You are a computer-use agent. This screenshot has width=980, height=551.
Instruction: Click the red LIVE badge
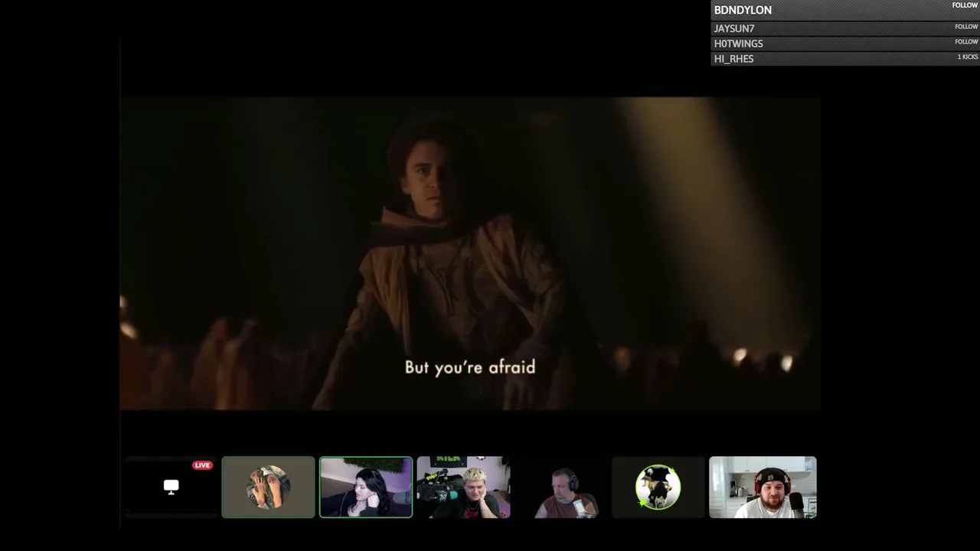tap(202, 465)
